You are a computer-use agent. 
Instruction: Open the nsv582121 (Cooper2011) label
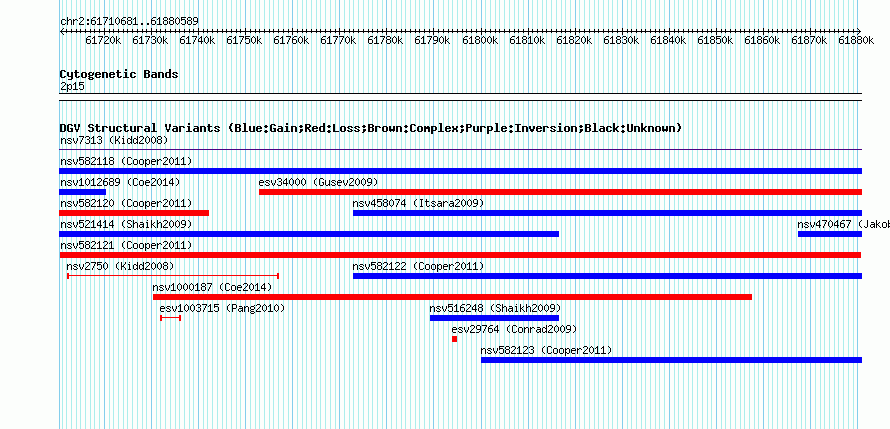(126, 245)
